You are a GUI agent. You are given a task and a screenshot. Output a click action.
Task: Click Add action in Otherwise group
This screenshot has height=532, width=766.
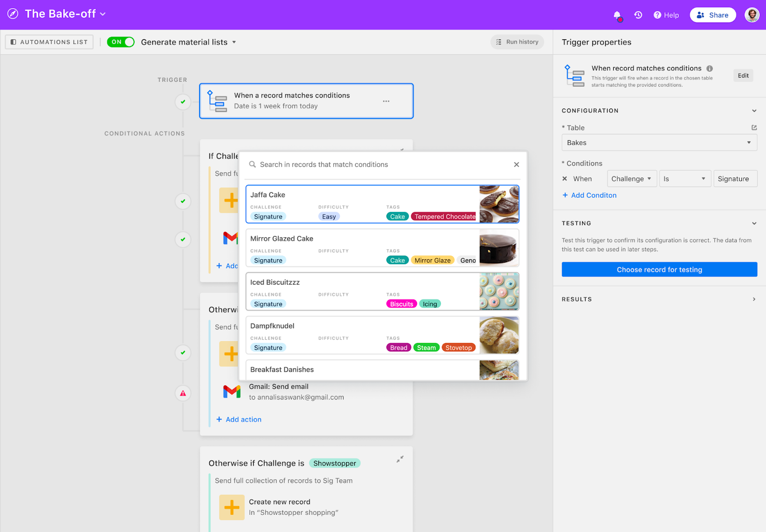[x=239, y=420]
